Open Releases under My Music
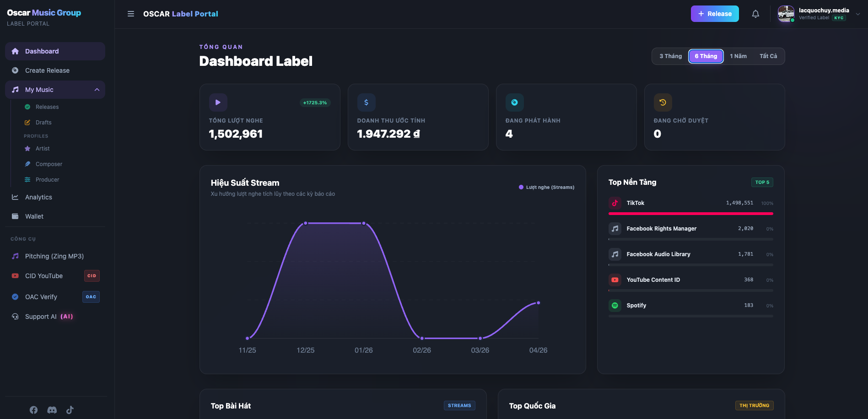This screenshot has width=868, height=419. [47, 107]
